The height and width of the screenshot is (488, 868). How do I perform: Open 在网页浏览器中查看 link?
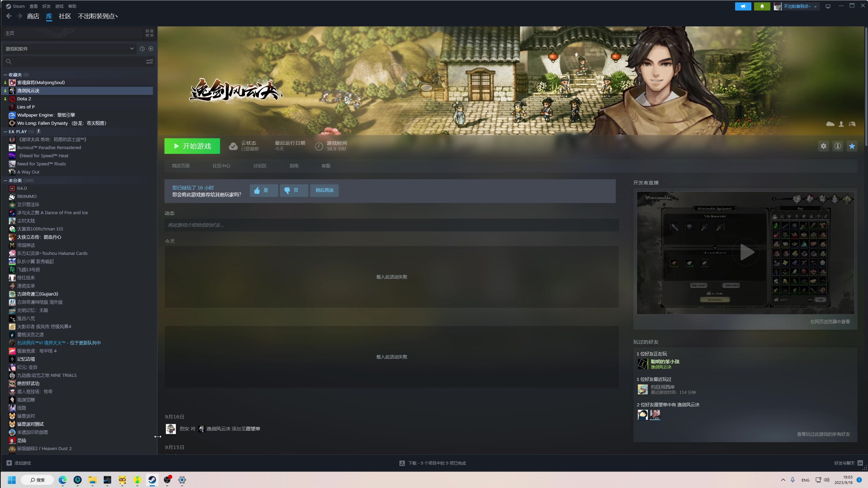(x=830, y=322)
